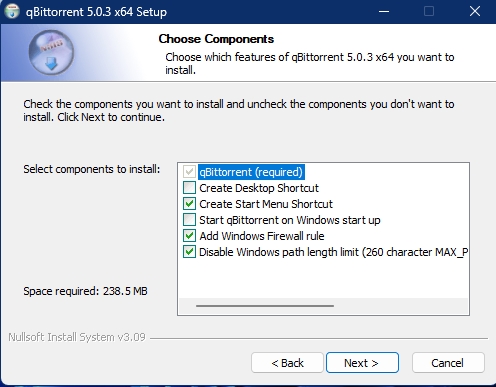
Task: Uncheck Disable Windows path length limit checkbox
Action: 189,252
